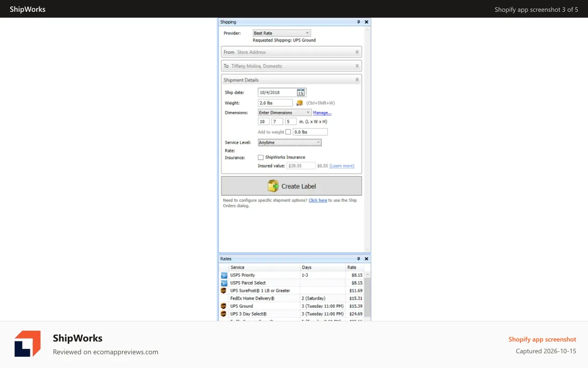Screen dimensions: 588x368
Task: Click the USPS logo on the Priority row
Action: point(224,275)
